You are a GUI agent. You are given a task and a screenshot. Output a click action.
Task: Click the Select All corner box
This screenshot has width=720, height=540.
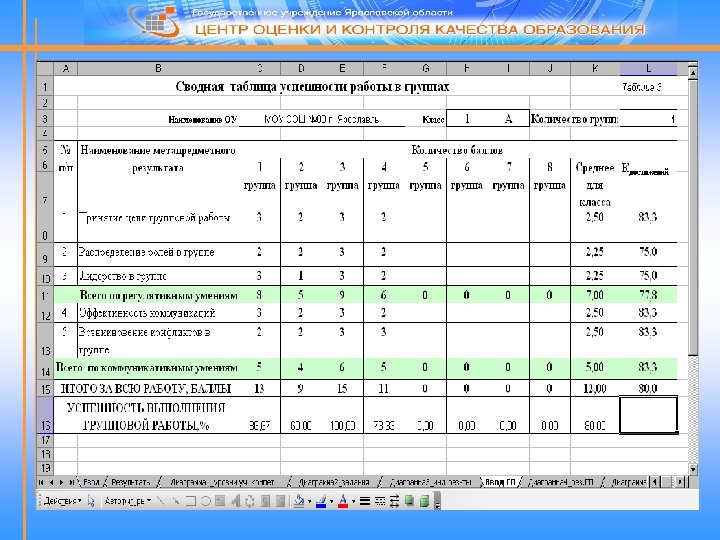tap(45, 68)
